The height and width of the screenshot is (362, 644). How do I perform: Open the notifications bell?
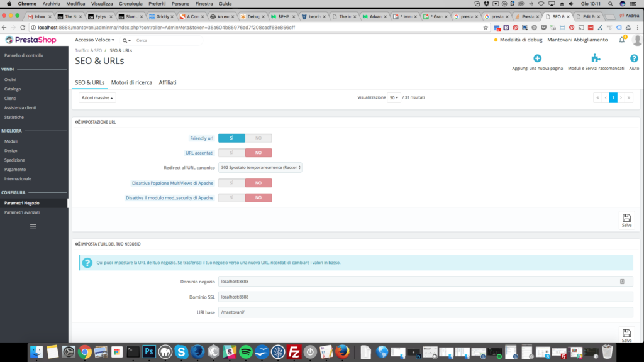[622, 40]
